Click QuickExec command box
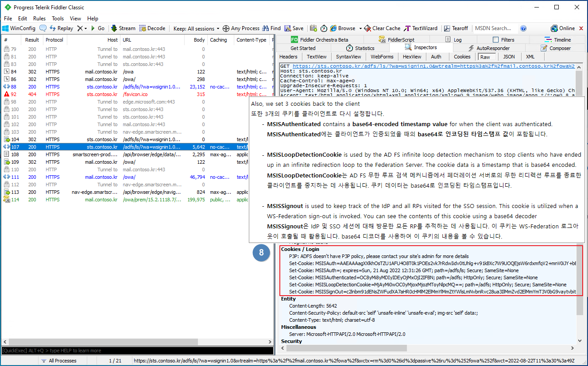The image size is (588, 366). coord(137,351)
